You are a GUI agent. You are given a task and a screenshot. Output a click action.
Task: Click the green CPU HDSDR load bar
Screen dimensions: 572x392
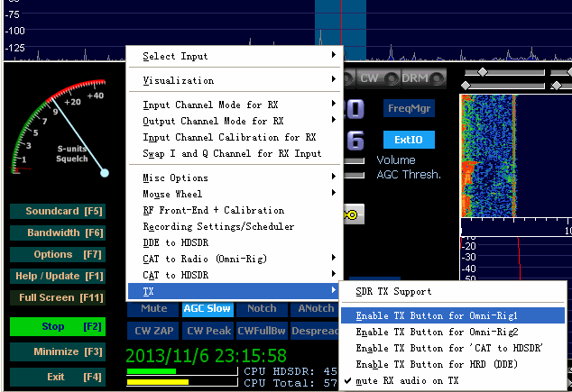[152, 371]
